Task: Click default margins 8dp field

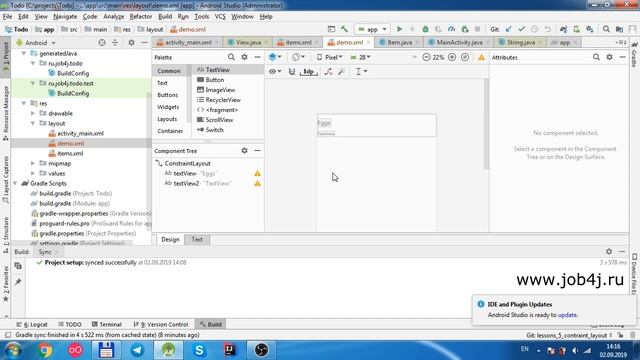Action: pyautogui.click(x=308, y=72)
